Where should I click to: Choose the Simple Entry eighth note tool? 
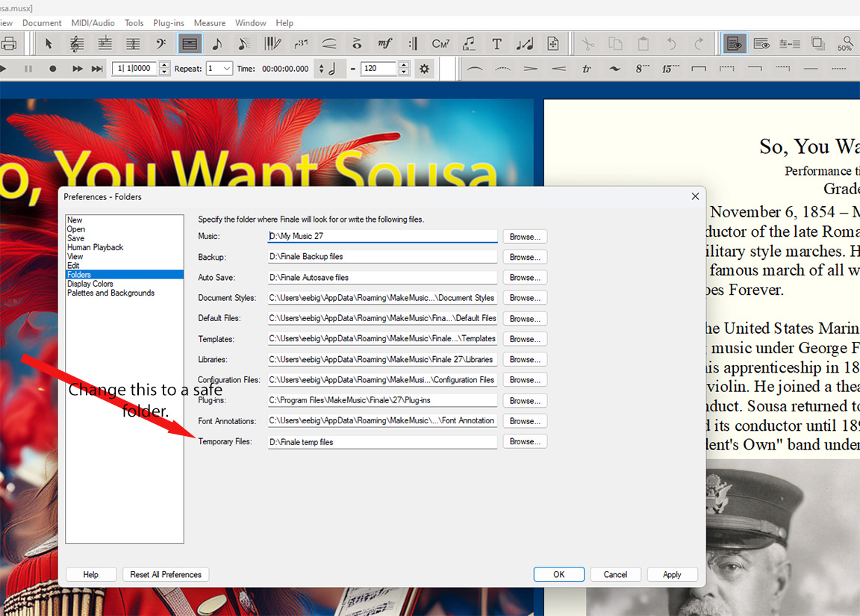click(216, 44)
